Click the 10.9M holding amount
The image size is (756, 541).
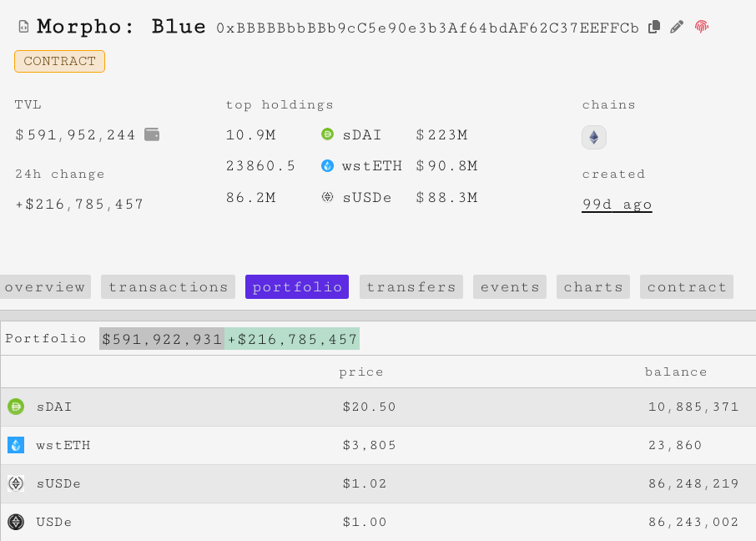coord(250,134)
